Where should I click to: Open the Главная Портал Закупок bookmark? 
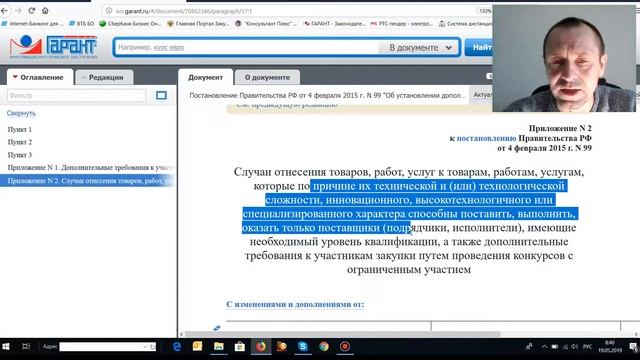(x=198, y=24)
